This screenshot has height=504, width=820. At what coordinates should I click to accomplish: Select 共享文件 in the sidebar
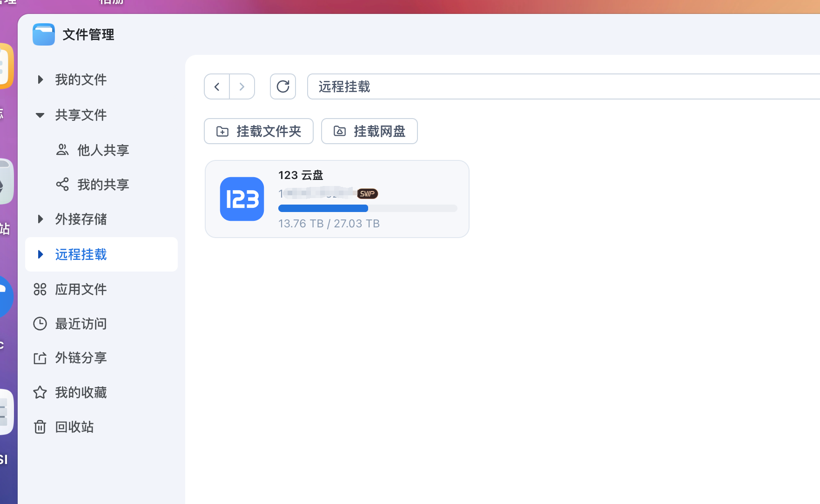pyautogui.click(x=101, y=115)
